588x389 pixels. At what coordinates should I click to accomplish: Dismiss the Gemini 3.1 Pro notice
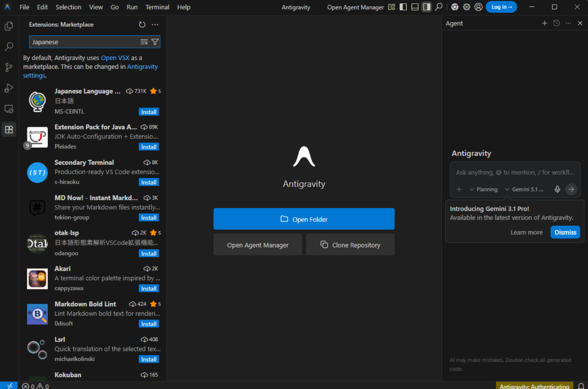click(565, 232)
